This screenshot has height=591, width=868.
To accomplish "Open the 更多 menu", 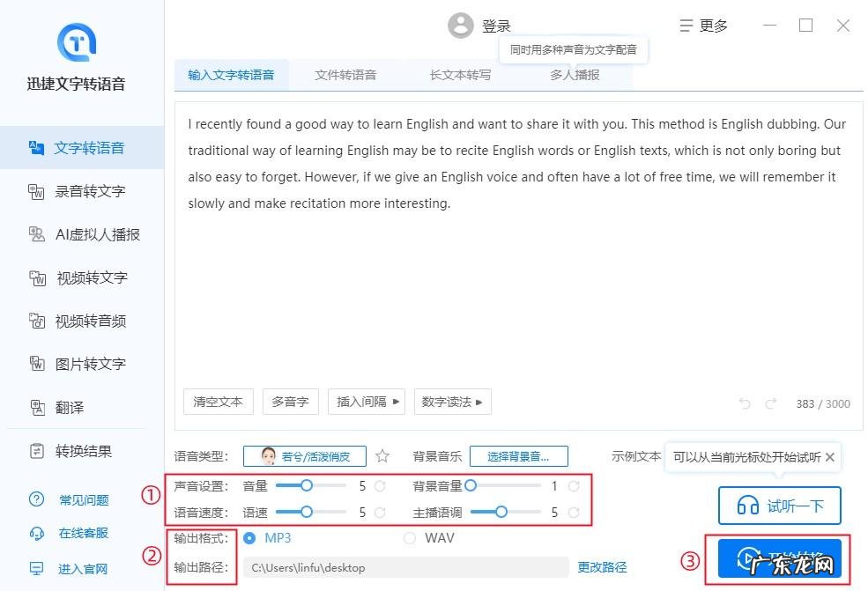I will pos(703,25).
